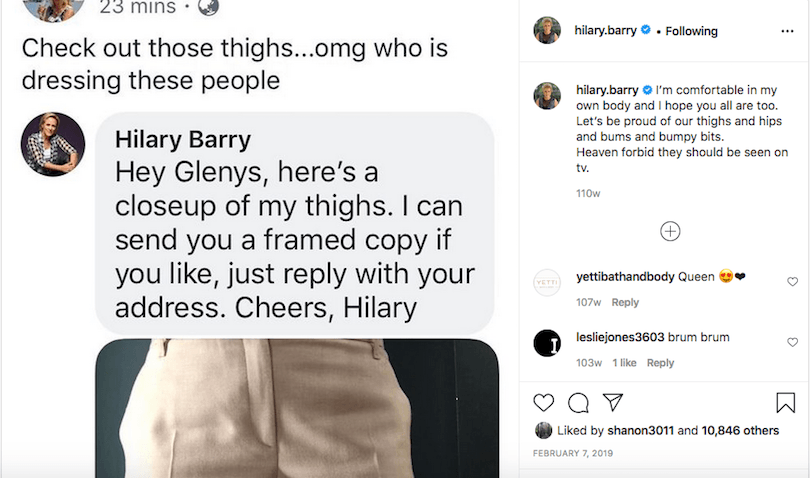Click the Hilary Barry profile picture in the screenshot
The height and width of the screenshot is (478, 810).
(53, 144)
